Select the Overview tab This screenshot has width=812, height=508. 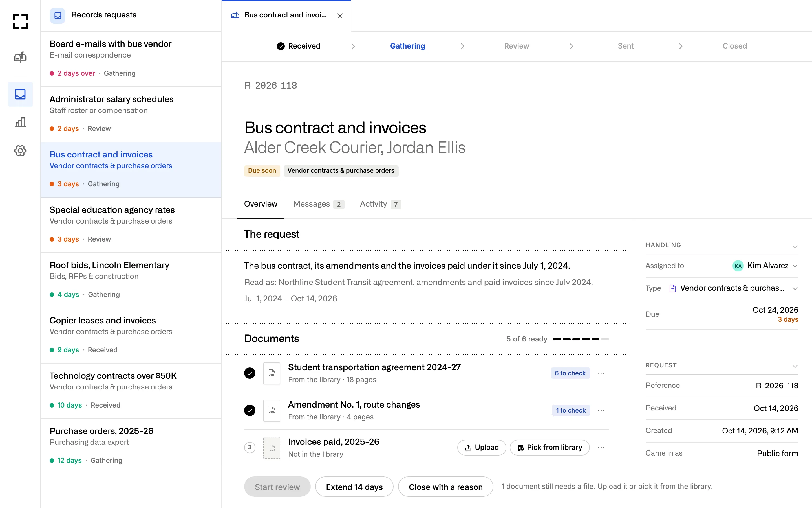(261, 204)
